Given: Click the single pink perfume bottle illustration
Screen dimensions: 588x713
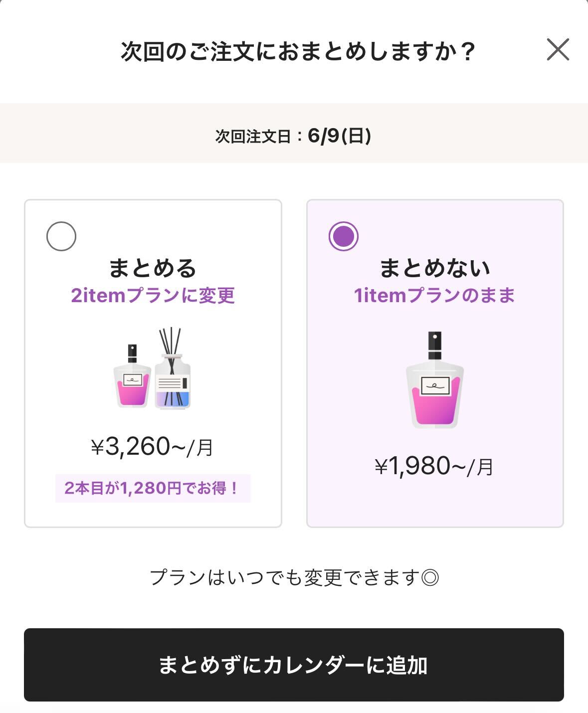Looking at the screenshot, I should click(435, 380).
